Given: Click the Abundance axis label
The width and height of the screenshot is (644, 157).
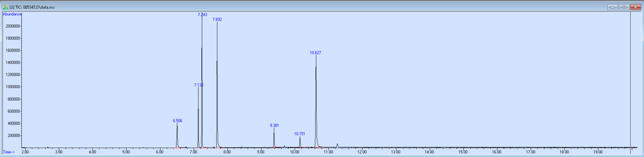Looking at the screenshot, I should click(x=12, y=14).
